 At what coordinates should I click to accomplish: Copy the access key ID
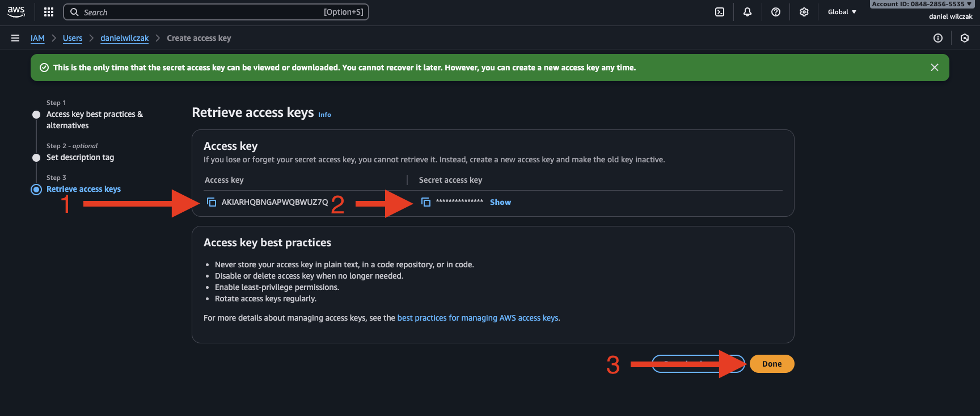coord(212,202)
